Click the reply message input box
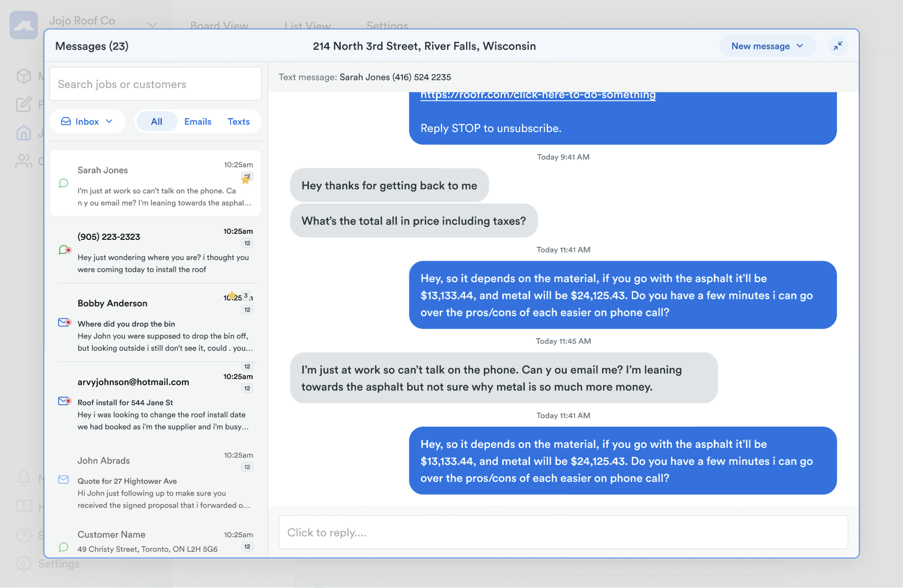Image resolution: width=903 pixels, height=588 pixels. pos(563,532)
